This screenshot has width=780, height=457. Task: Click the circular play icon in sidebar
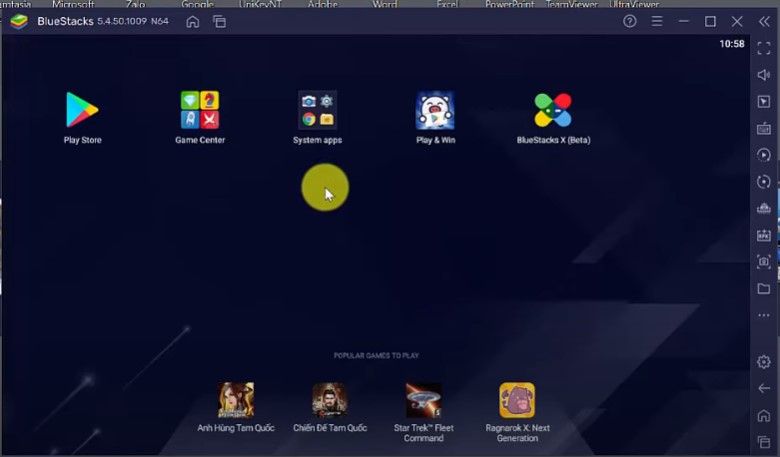pos(764,155)
